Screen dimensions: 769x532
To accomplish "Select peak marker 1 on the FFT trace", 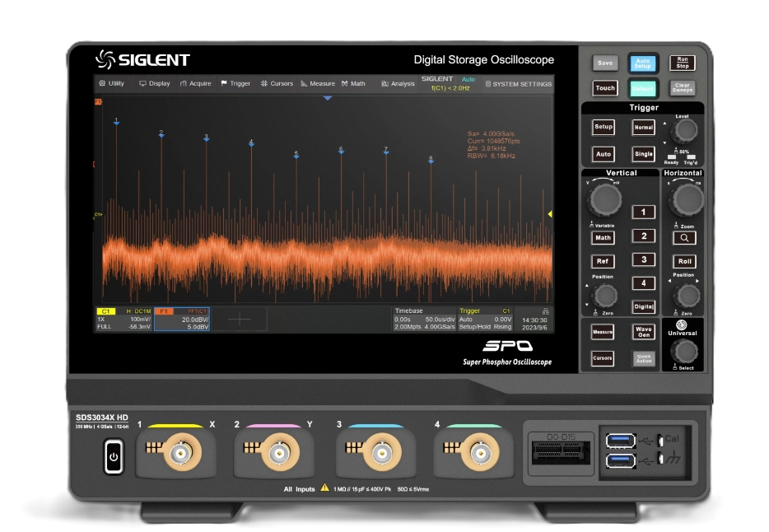I will click(116, 122).
